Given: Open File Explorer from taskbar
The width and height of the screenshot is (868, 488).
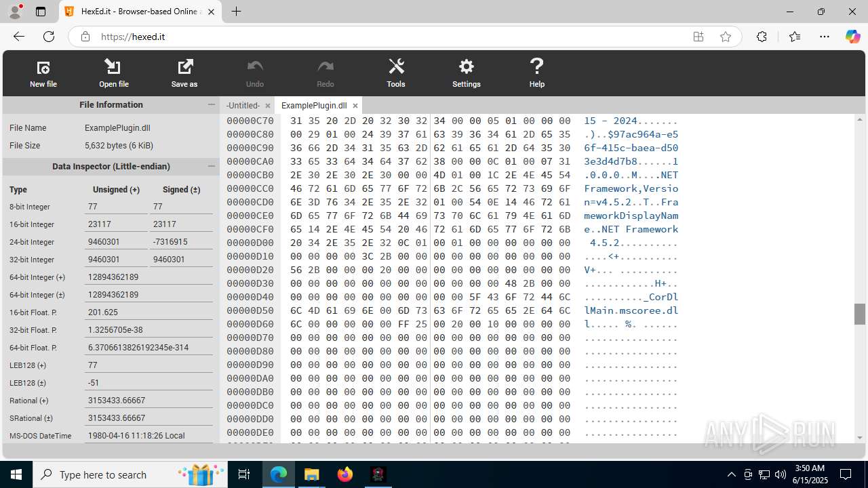Looking at the screenshot, I should click(311, 474).
